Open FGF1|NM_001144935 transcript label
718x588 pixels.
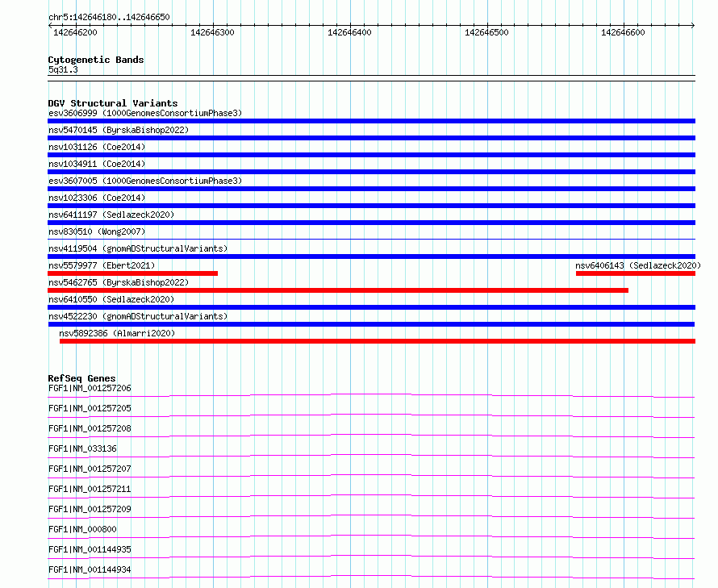coord(90,549)
